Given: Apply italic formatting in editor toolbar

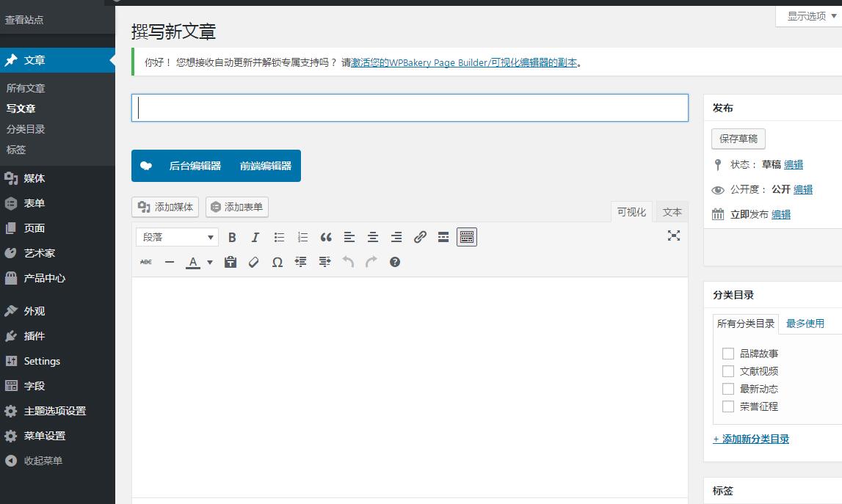Looking at the screenshot, I should 255,237.
